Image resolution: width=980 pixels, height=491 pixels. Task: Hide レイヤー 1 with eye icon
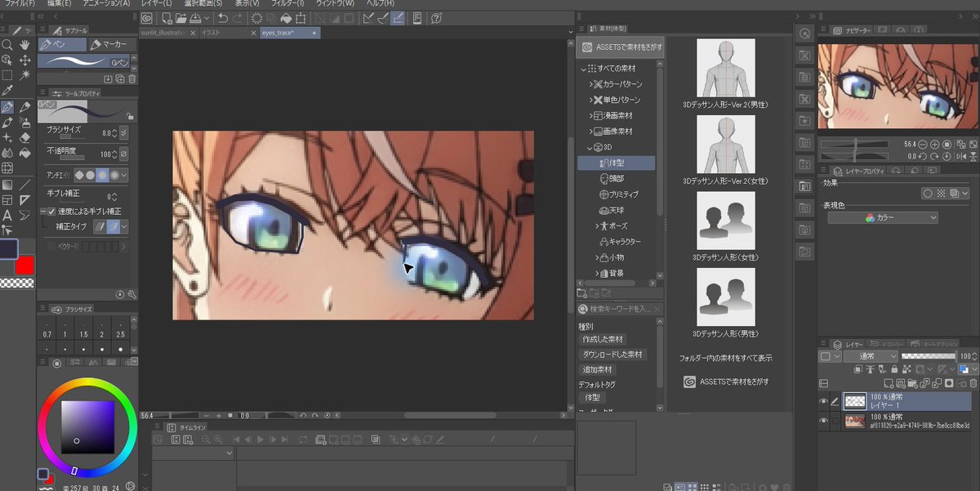pos(823,400)
